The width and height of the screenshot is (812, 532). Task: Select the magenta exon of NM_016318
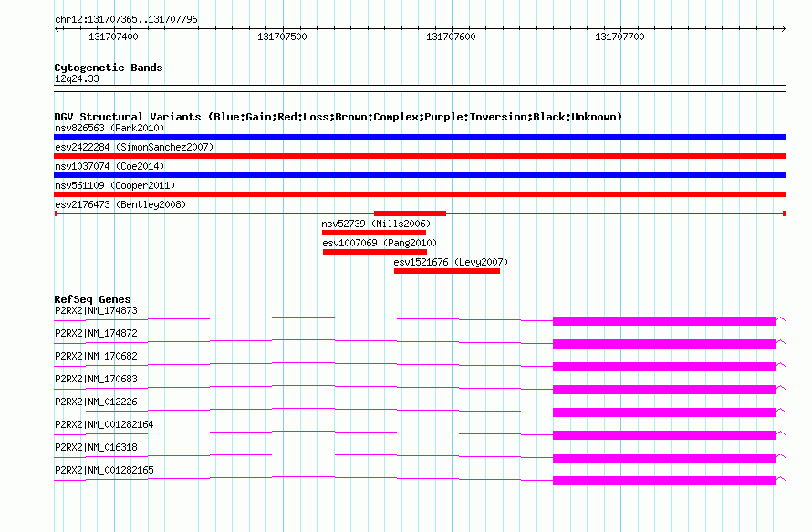[x=664, y=458]
